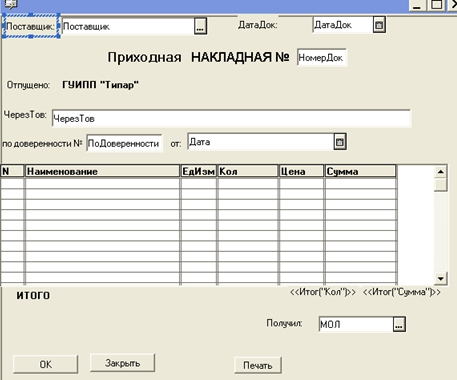Click the table scrollbar thumb
The width and height of the screenshot is (457, 380).
pyautogui.click(x=441, y=185)
